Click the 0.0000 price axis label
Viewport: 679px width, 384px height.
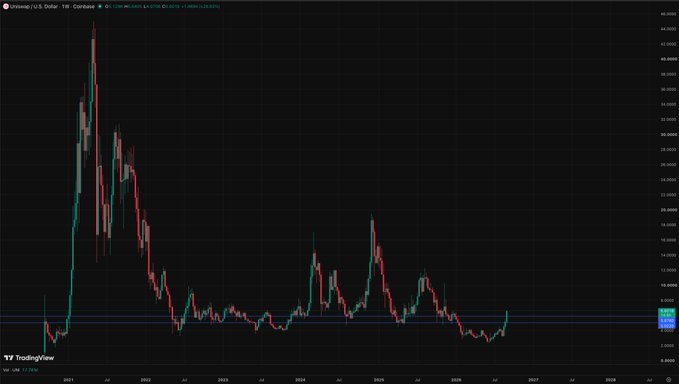pos(669,361)
